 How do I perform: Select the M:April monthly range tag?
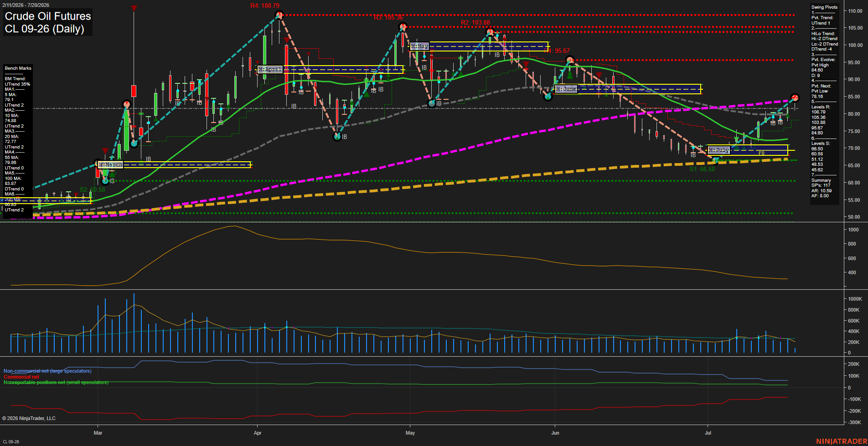coord(270,69)
